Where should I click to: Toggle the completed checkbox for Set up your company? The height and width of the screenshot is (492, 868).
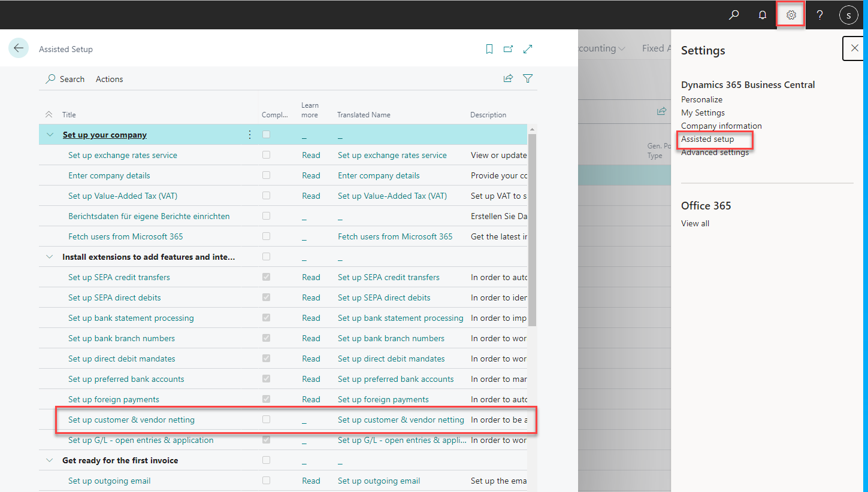pos(266,134)
